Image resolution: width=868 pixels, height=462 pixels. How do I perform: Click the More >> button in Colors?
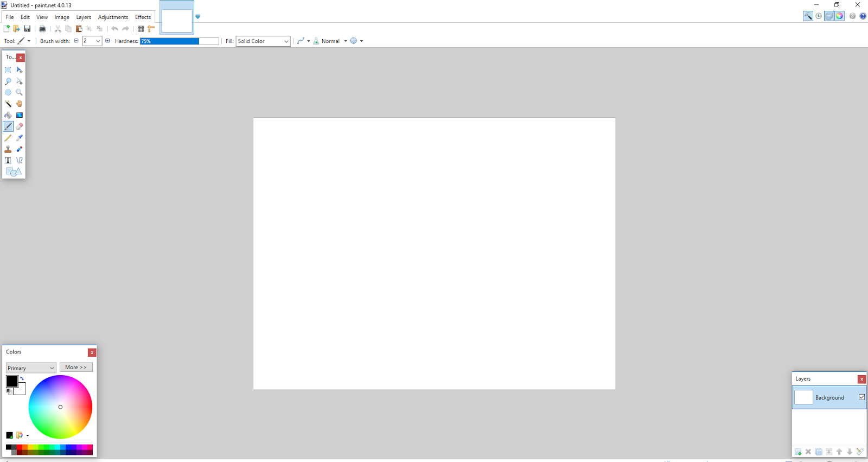tap(76, 368)
